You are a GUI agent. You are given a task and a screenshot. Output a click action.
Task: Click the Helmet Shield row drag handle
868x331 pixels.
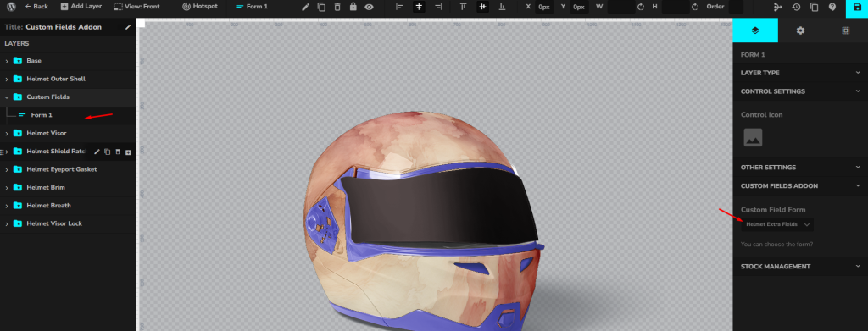(2, 152)
